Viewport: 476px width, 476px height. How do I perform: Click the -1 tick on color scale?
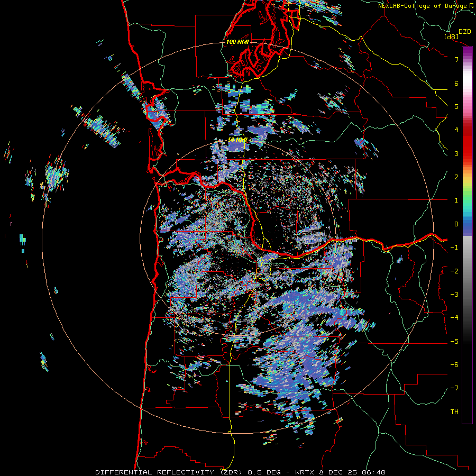[x=454, y=248]
